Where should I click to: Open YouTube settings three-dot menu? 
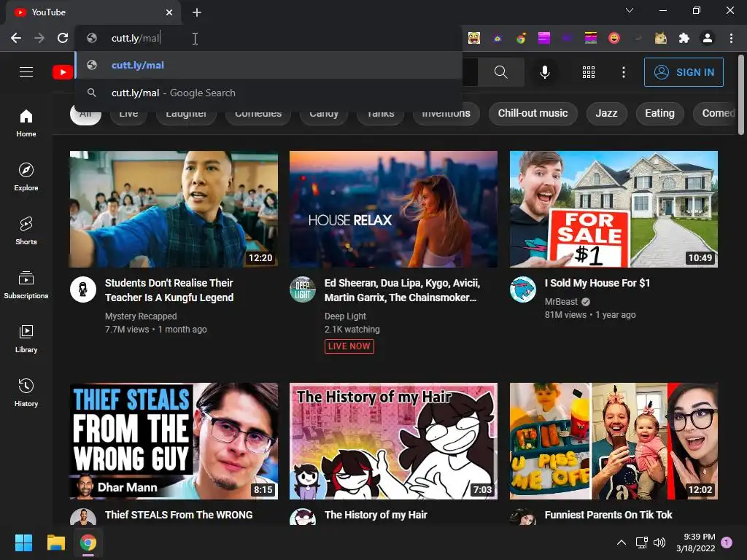click(623, 72)
